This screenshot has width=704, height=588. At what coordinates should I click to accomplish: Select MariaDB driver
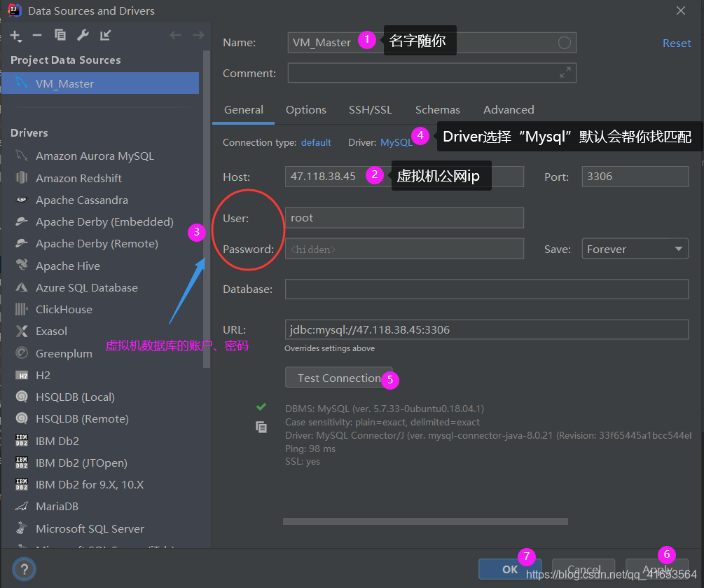(x=57, y=506)
